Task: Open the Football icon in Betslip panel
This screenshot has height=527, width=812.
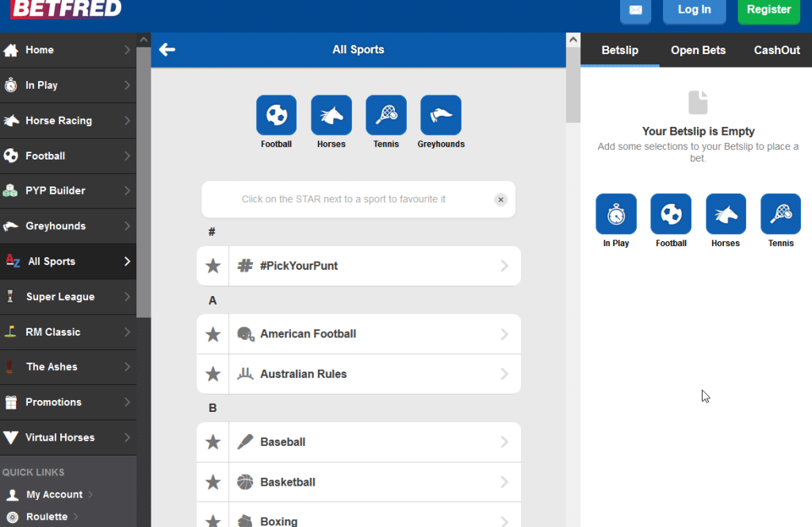Action: (671, 214)
